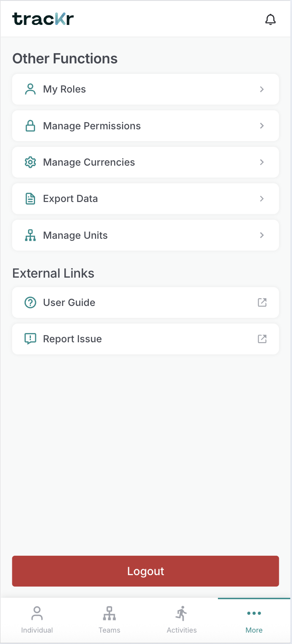This screenshot has width=292, height=644.
Task: Open the Activities tab
Action: coord(182,620)
